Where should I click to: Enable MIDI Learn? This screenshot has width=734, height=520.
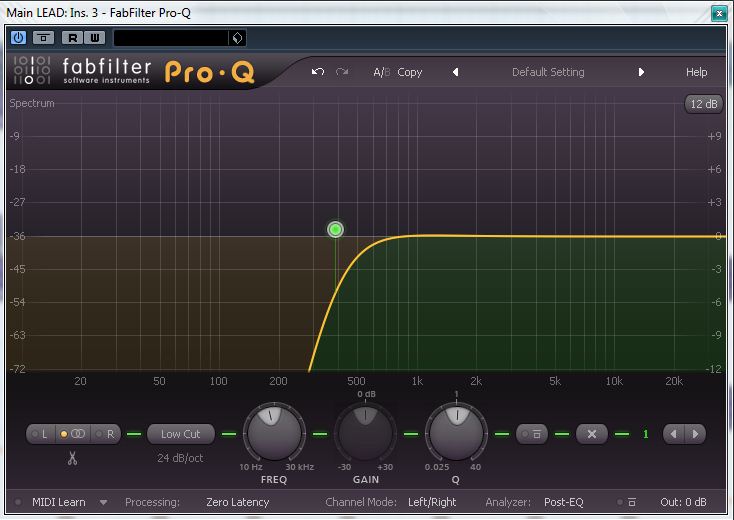[59, 502]
